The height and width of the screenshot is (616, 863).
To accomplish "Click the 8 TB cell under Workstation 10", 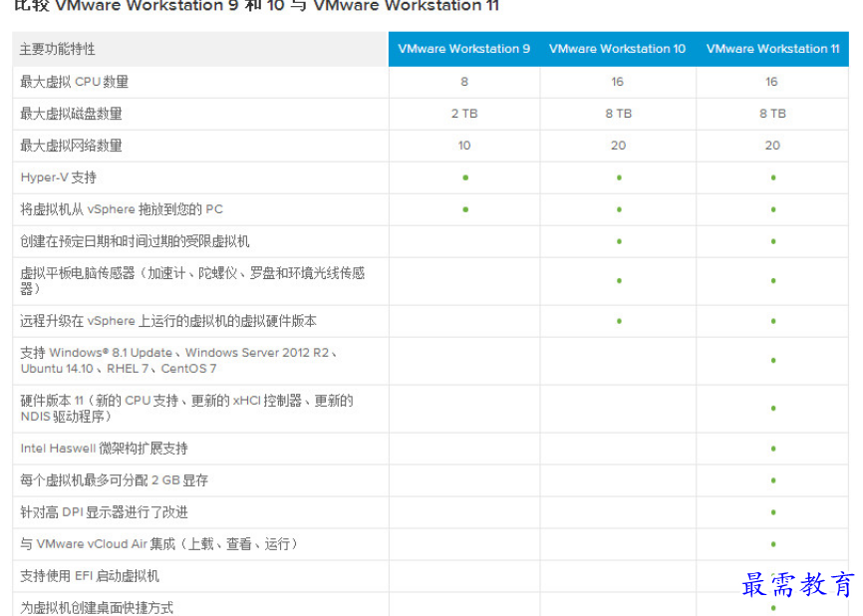I will (619, 114).
